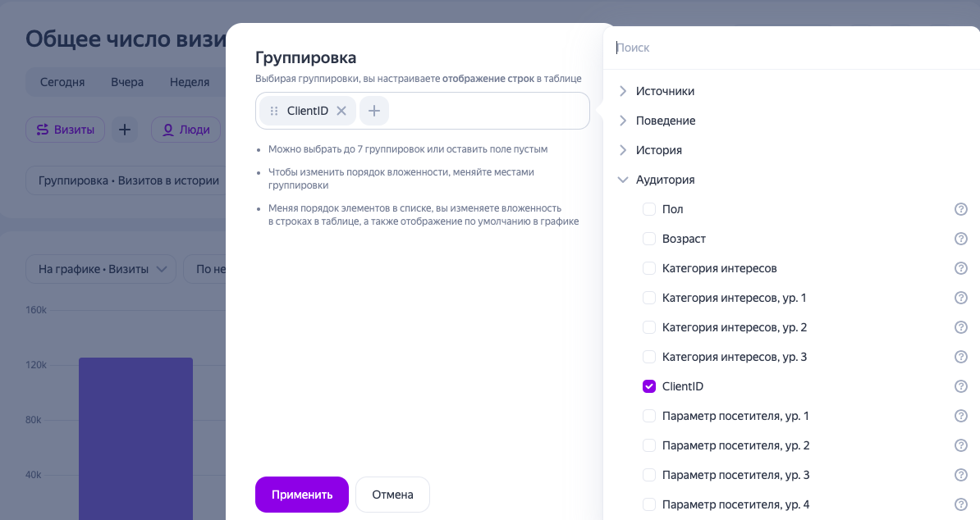Viewport: 980px width, 520px height.
Task: Expand the Источники tree section
Action: click(623, 91)
